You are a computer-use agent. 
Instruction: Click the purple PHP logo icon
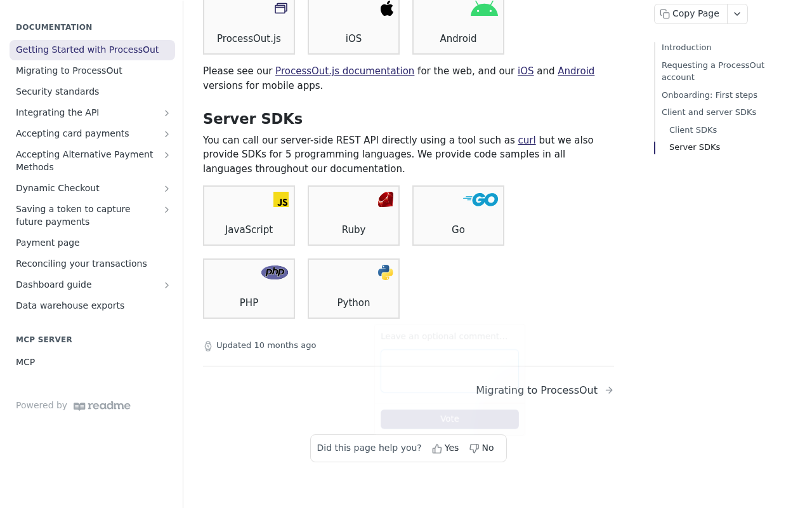point(275,272)
